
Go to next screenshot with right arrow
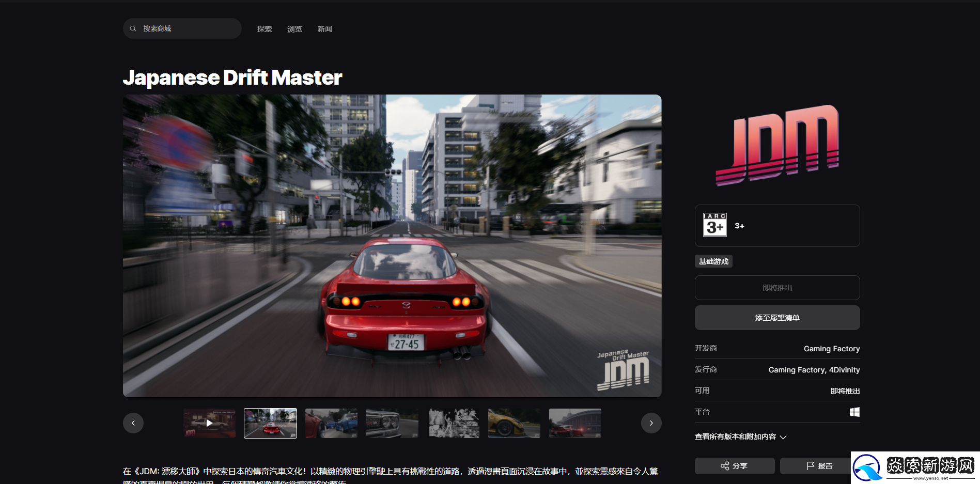[651, 423]
